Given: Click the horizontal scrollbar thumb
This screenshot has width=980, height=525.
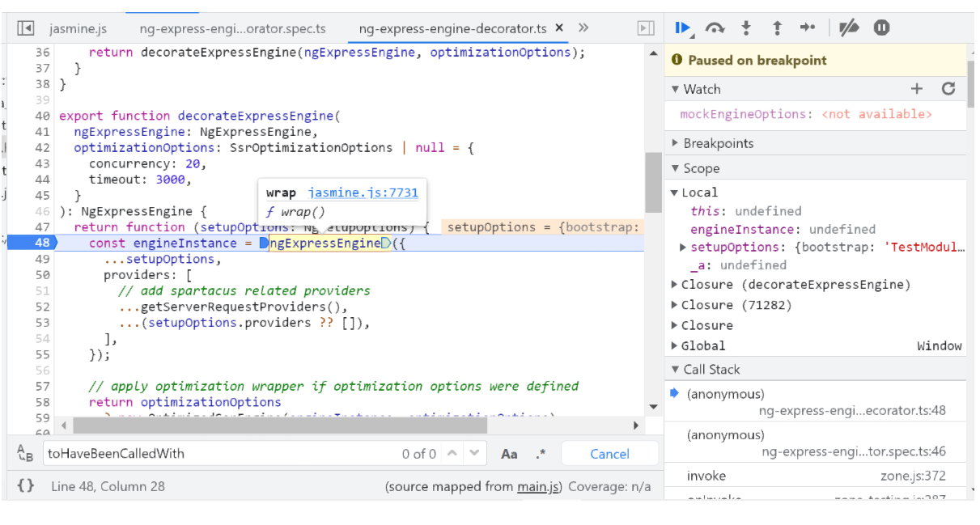Looking at the screenshot, I should (280, 425).
